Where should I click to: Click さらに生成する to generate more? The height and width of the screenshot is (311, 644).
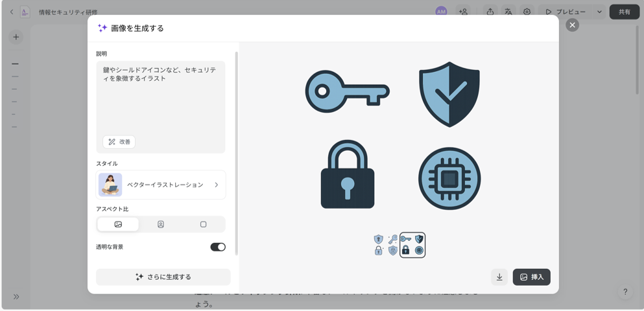coord(163,277)
